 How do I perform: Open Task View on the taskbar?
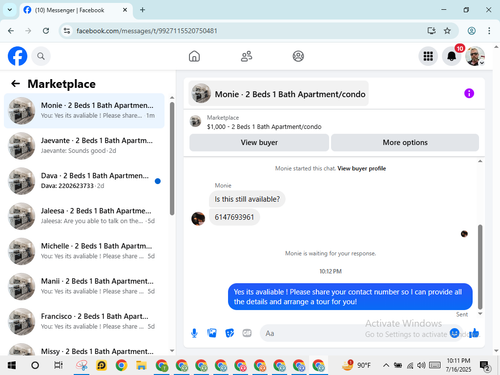[x=58, y=365]
